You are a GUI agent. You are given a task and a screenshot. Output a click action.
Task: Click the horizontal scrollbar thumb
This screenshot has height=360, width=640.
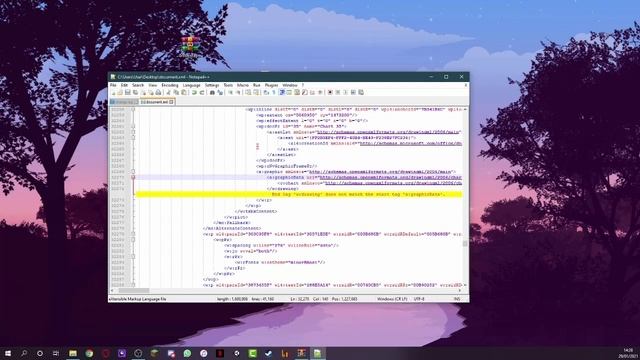pyautogui.click(x=133, y=291)
